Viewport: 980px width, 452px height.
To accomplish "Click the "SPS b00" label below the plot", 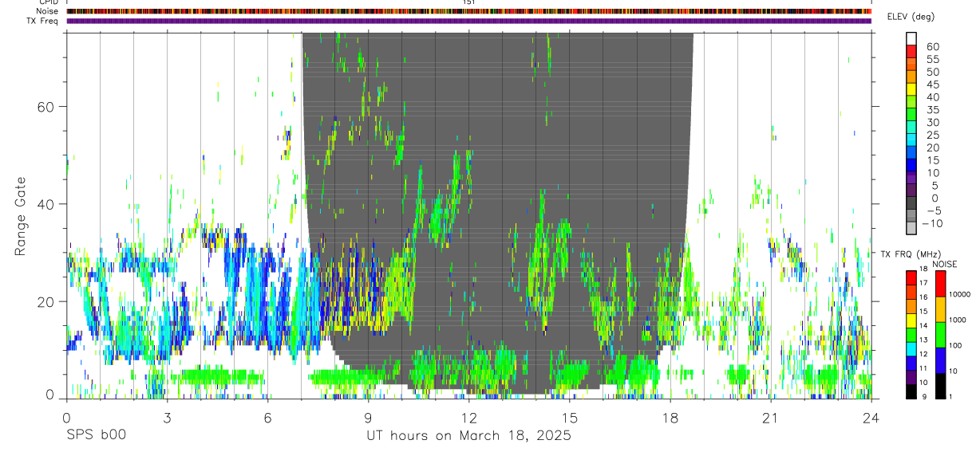I will click(96, 436).
